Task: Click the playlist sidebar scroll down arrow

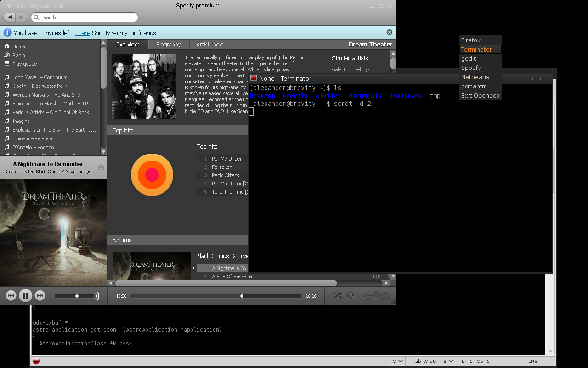Action: (x=103, y=152)
